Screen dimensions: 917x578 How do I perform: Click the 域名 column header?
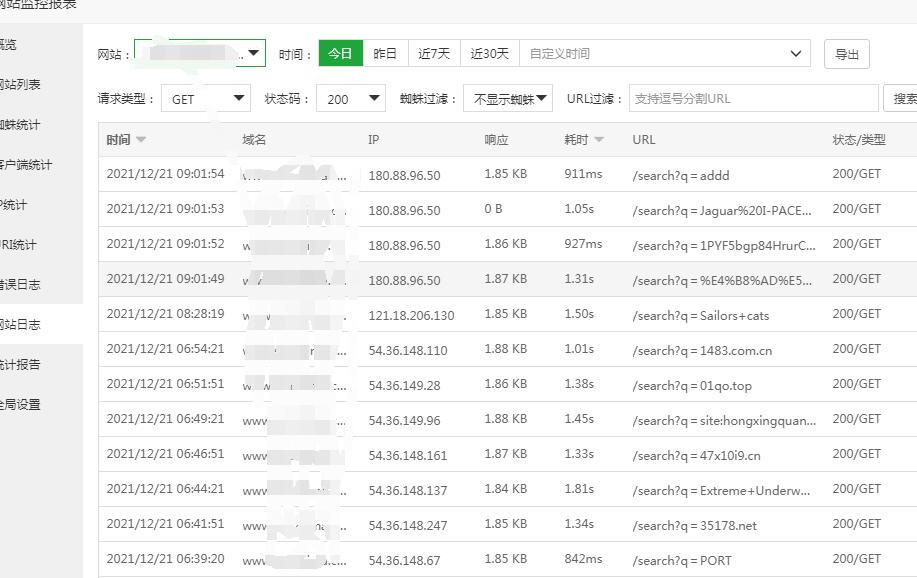coord(254,139)
